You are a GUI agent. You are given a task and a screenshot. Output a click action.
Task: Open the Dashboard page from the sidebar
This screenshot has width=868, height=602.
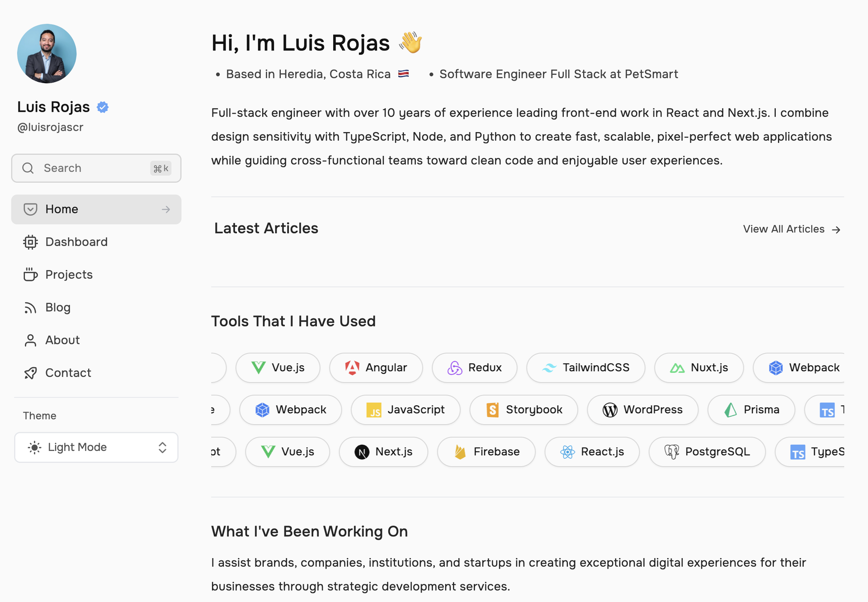(96, 242)
